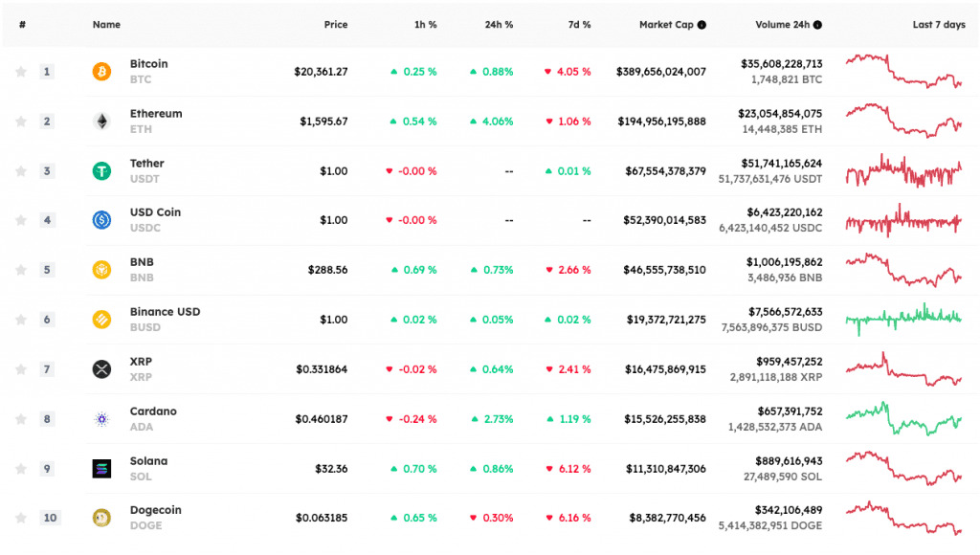The height and width of the screenshot is (555, 980).
Task: Star XRP to add to watchlist
Action: (21, 369)
